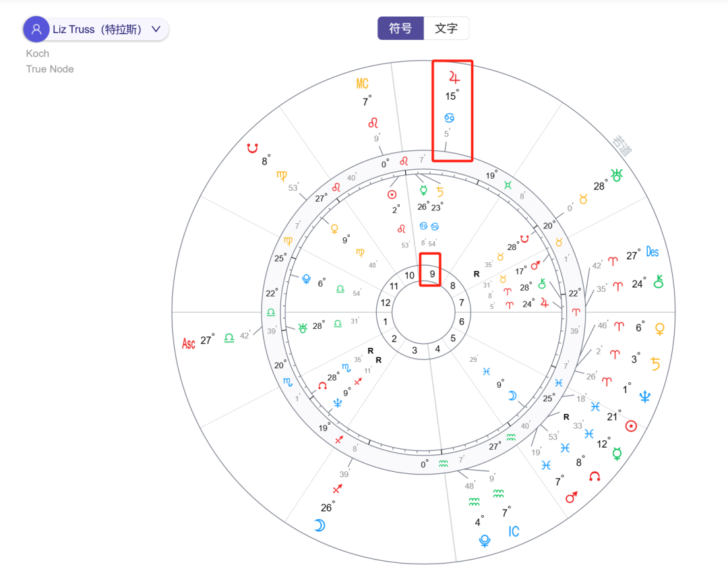Click the outer Chiron key symbol at 24° Aries

(659, 283)
